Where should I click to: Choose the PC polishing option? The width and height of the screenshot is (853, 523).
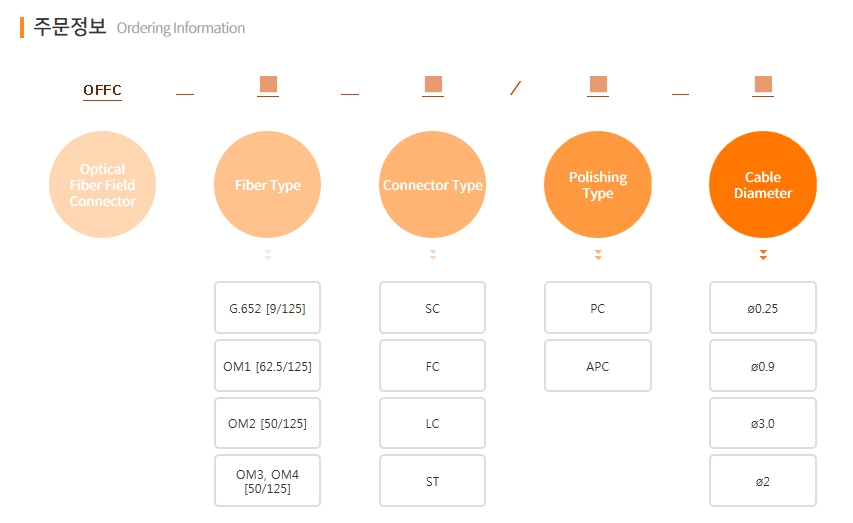597,308
